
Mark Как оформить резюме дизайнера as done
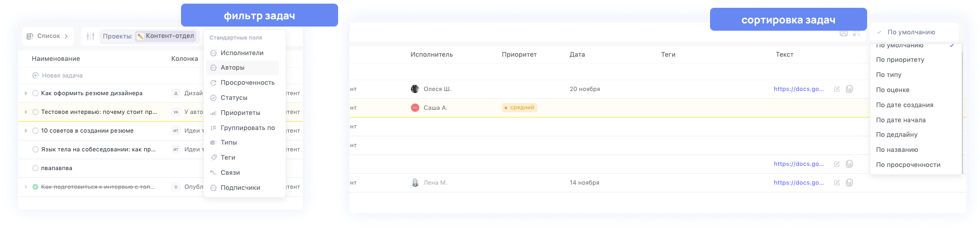coord(35,93)
